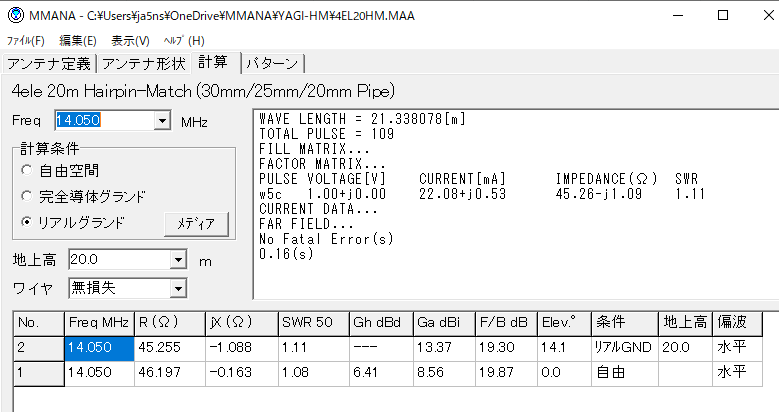
Task: Choose 完全導体グランド ground condition
Action: click(26, 196)
